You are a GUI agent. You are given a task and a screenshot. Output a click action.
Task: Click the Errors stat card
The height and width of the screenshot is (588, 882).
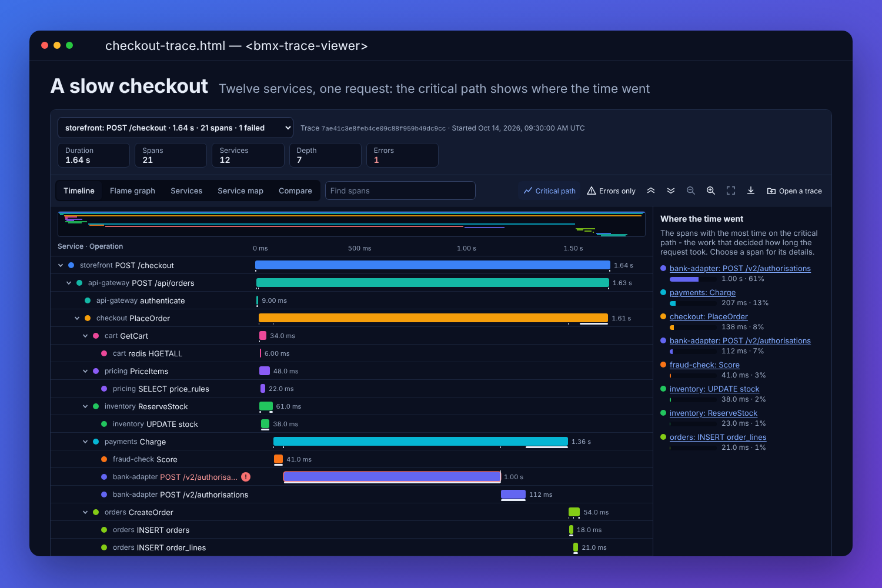402,155
